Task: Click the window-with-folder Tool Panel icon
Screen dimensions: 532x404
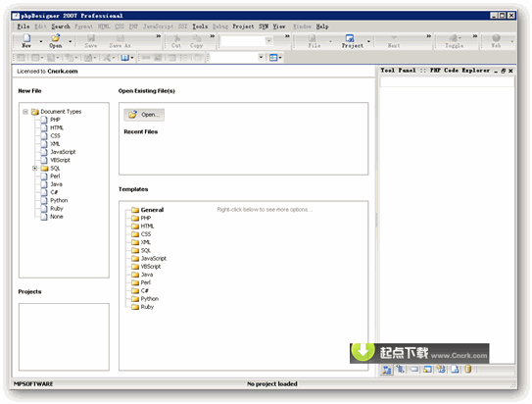Action: (x=427, y=369)
